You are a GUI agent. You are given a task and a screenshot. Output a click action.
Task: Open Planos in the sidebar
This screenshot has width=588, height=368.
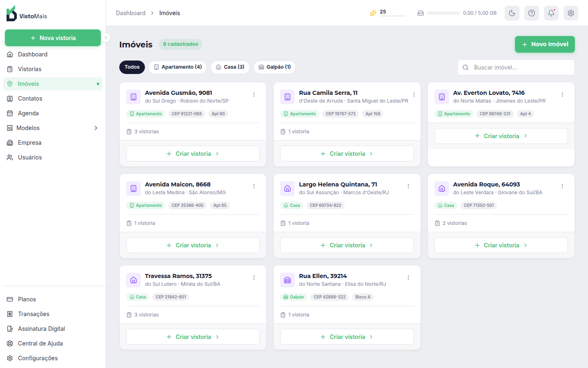(x=53, y=299)
